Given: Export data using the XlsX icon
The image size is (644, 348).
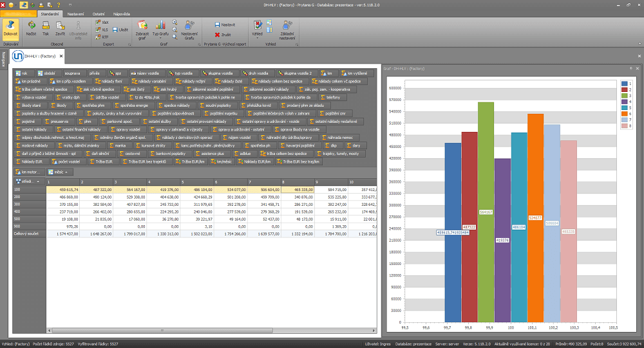Looking at the screenshot, I should [104, 22].
